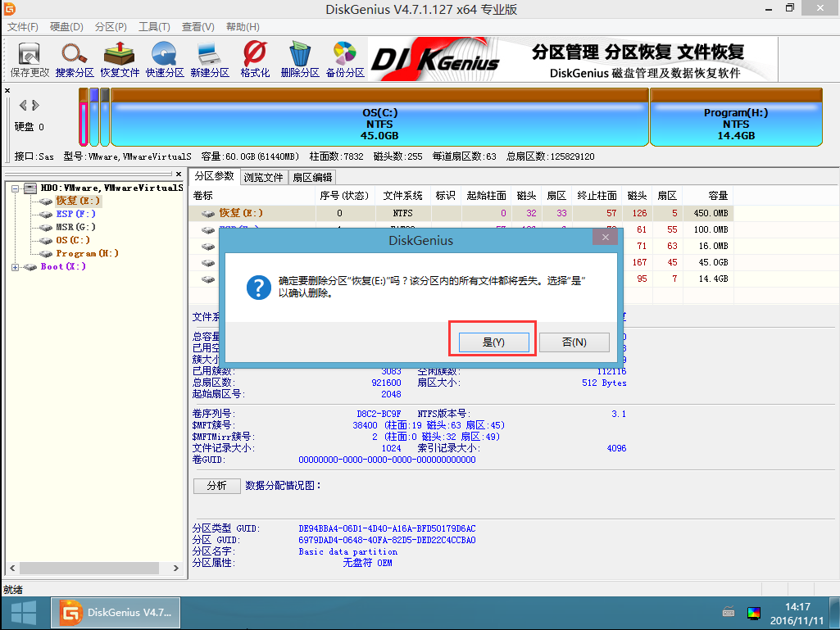
Task: Select Program(H:) in the tree
Action: [88, 253]
